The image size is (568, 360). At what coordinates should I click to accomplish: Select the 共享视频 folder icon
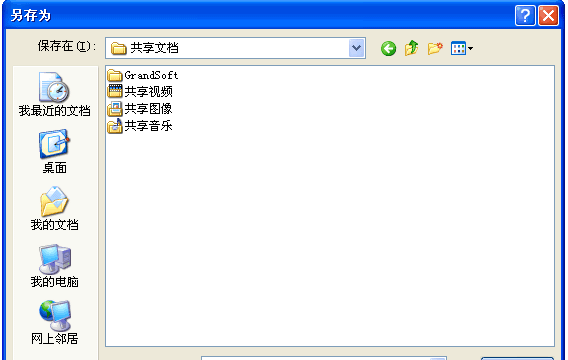point(115,91)
